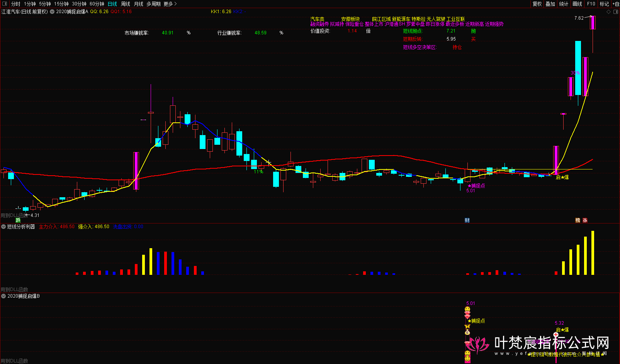Click the ★捕捉点 marker on the main chart
620x364 pixels.
(x=476, y=186)
